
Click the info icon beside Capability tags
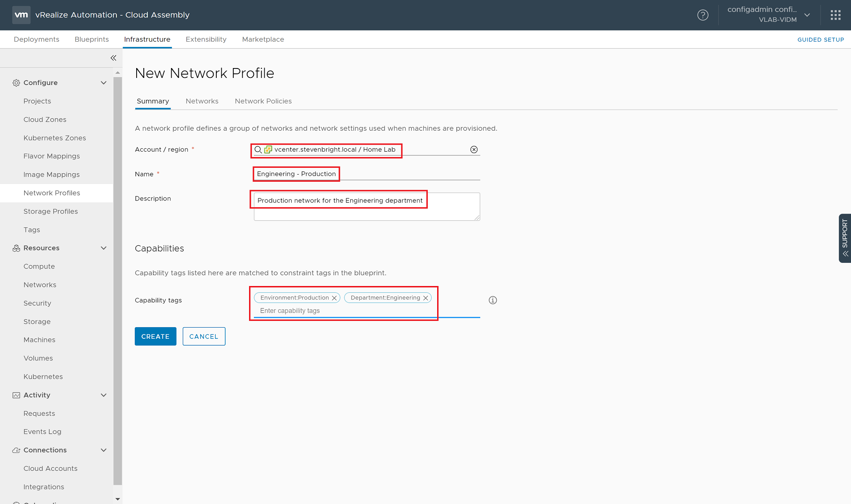(493, 300)
